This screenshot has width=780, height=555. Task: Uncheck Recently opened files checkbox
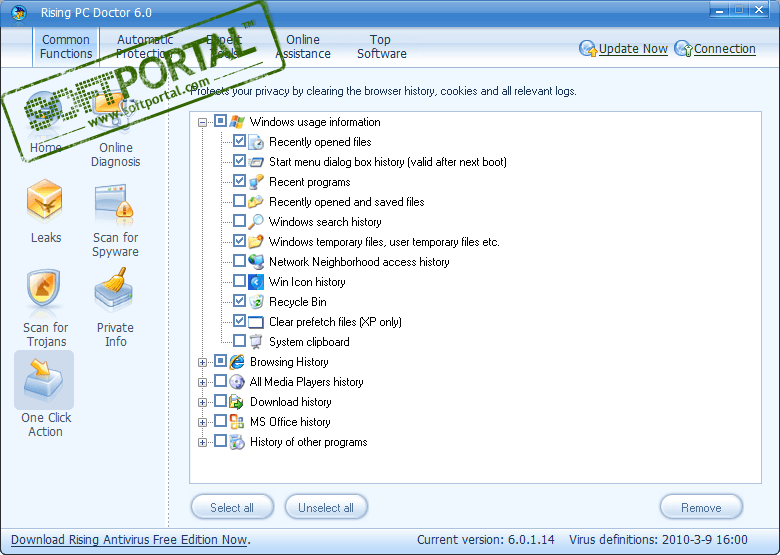(x=239, y=141)
